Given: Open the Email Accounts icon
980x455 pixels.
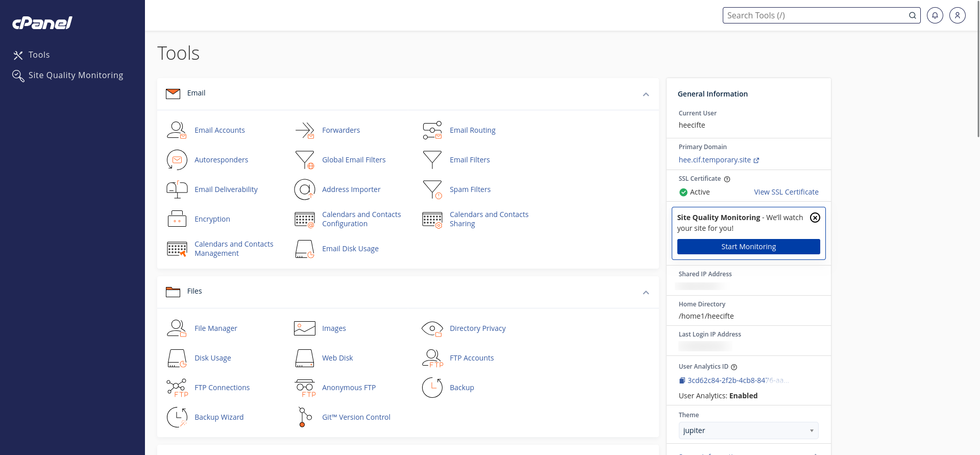Looking at the screenshot, I should pyautogui.click(x=177, y=130).
